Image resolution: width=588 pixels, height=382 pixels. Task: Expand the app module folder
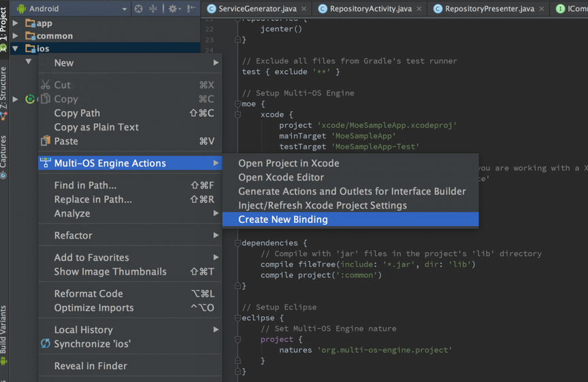16,23
